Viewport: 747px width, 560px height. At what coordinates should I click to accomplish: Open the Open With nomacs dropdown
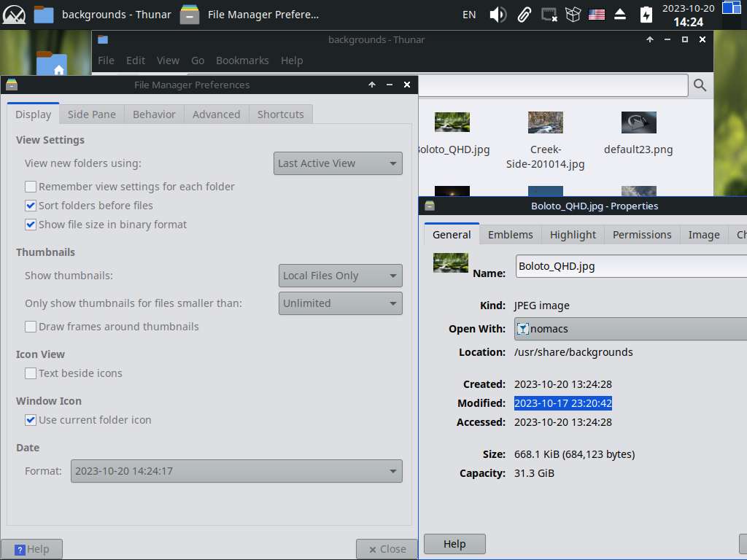(630, 329)
